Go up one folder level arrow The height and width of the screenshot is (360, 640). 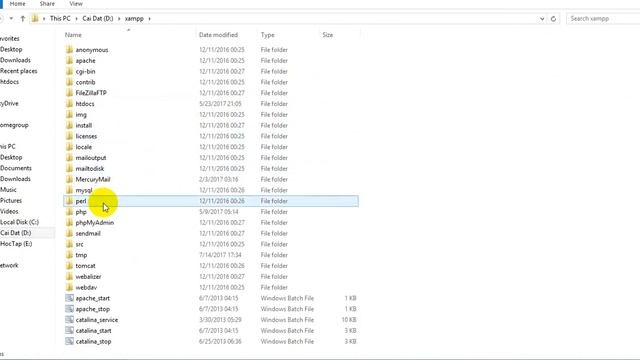pyautogui.click(x=23, y=18)
